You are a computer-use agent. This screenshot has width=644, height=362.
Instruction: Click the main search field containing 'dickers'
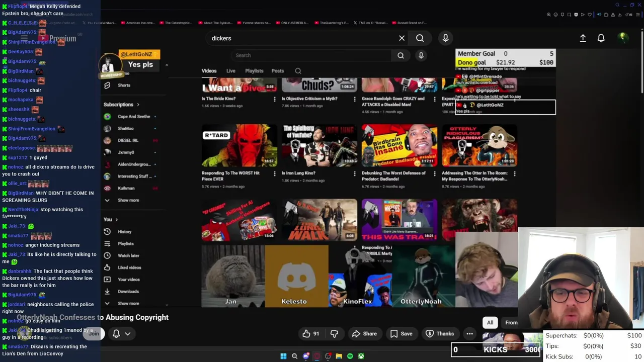pos(302,38)
